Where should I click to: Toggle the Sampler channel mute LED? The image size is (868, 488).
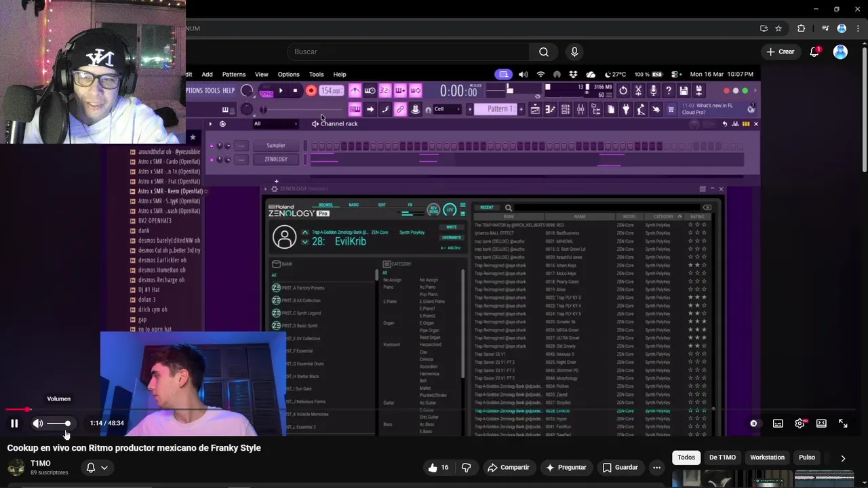click(212, 146)
